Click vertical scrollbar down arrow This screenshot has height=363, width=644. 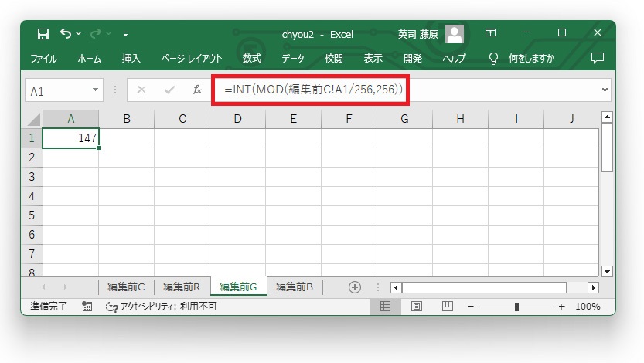607,271
